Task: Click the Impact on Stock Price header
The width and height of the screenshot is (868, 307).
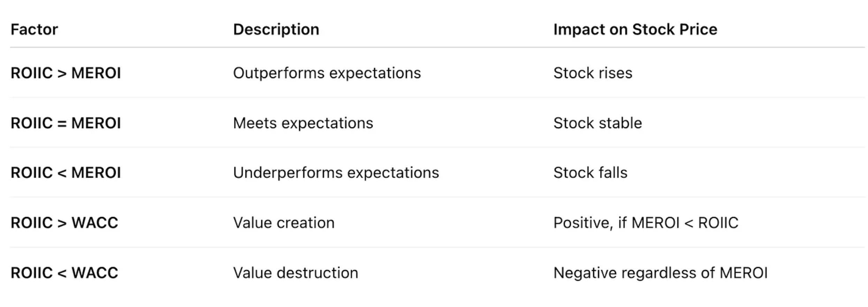Action: click(x=635, y=29)
